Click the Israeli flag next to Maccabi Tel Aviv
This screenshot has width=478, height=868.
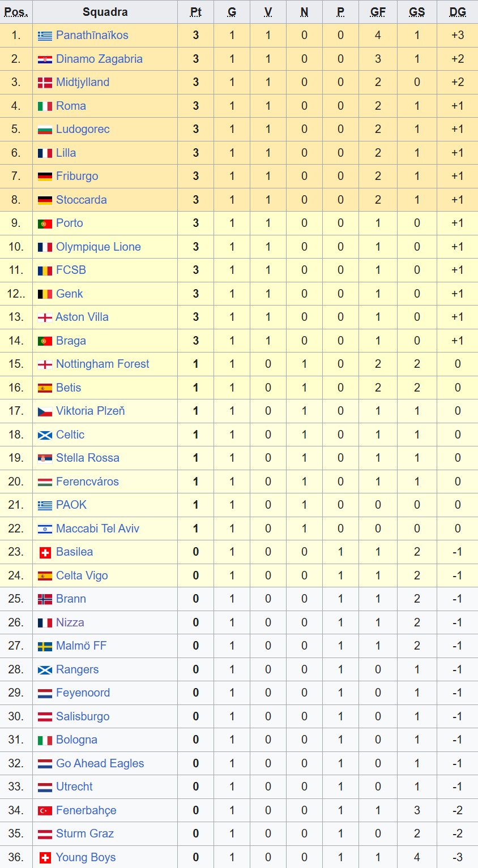click(45, 529)
